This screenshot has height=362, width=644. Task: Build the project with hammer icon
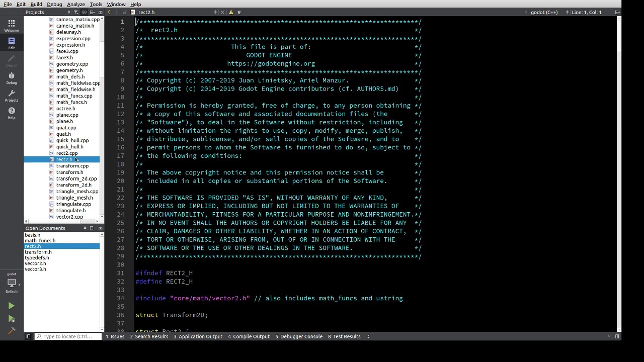[11, 331]
